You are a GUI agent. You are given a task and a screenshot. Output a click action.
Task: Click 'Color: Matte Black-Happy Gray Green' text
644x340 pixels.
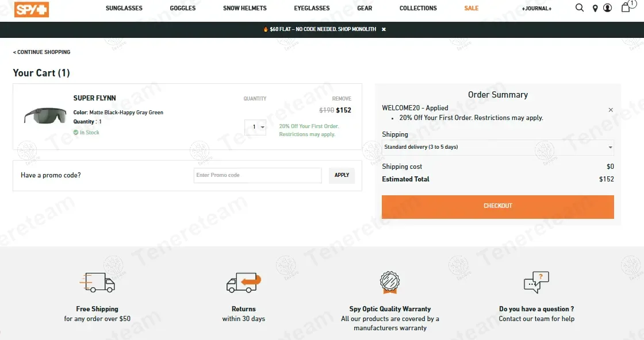click(x=118, y=113)
